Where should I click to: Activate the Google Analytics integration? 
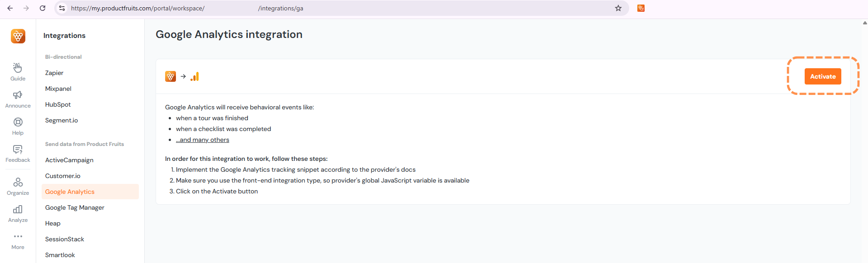(x=823, y=76)
